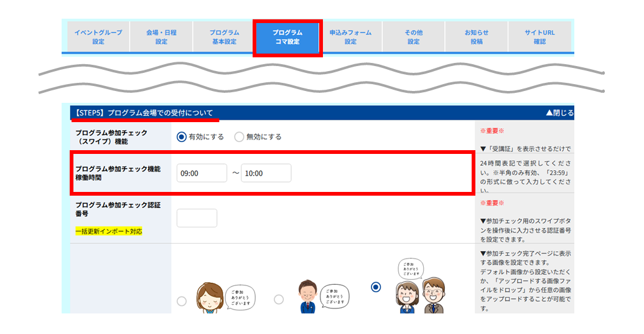Choose the two-people image radio button
Screen dimensions: 644x334
[376, 287]
